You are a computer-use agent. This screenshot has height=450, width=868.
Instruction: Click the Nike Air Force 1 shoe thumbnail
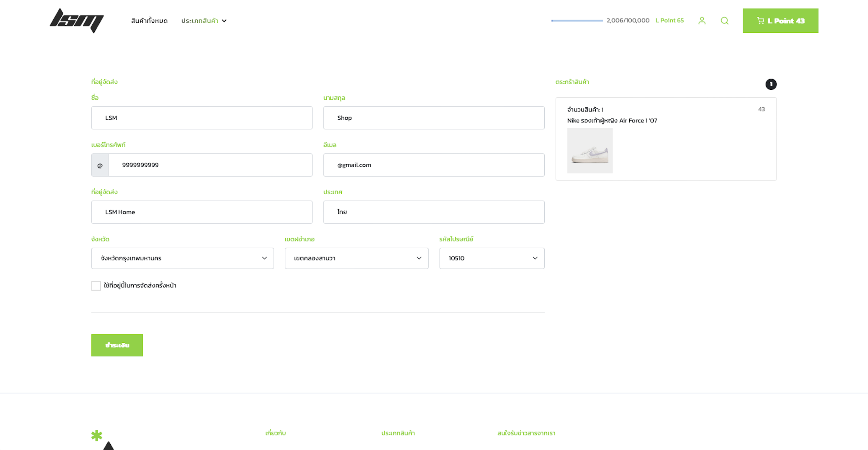click(590, 151)
